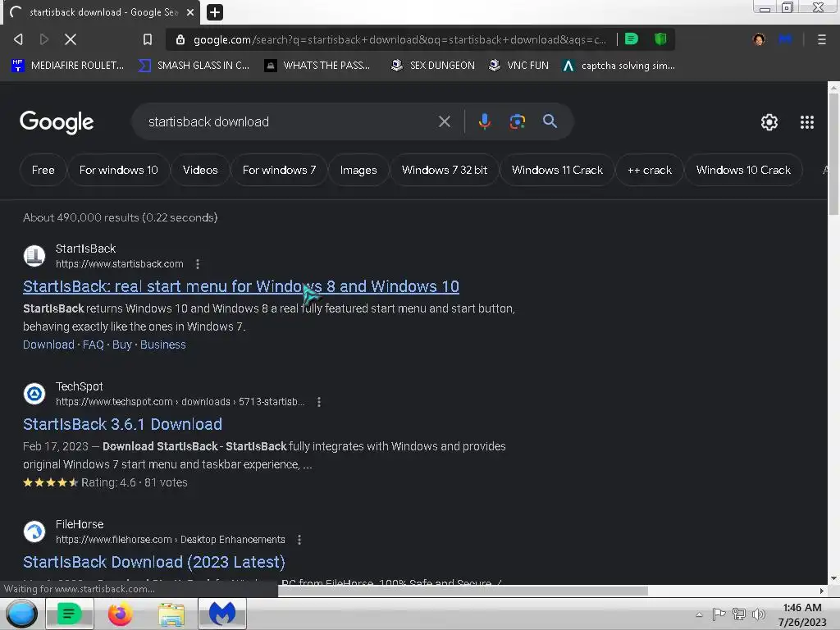This screenshot has width=840, height=630.
Task: Open the blue extension icon next to avatar
Action: point(785,39)
